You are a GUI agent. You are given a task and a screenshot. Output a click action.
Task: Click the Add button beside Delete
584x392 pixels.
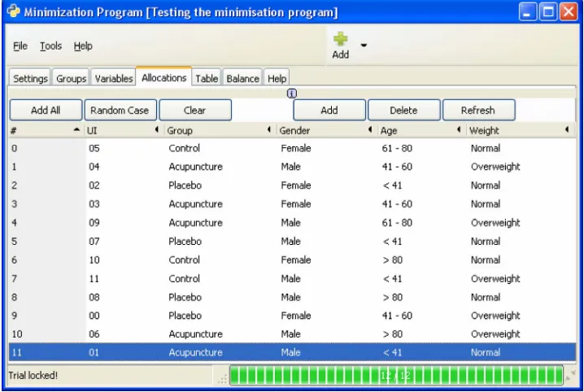(x=329, y=110)
